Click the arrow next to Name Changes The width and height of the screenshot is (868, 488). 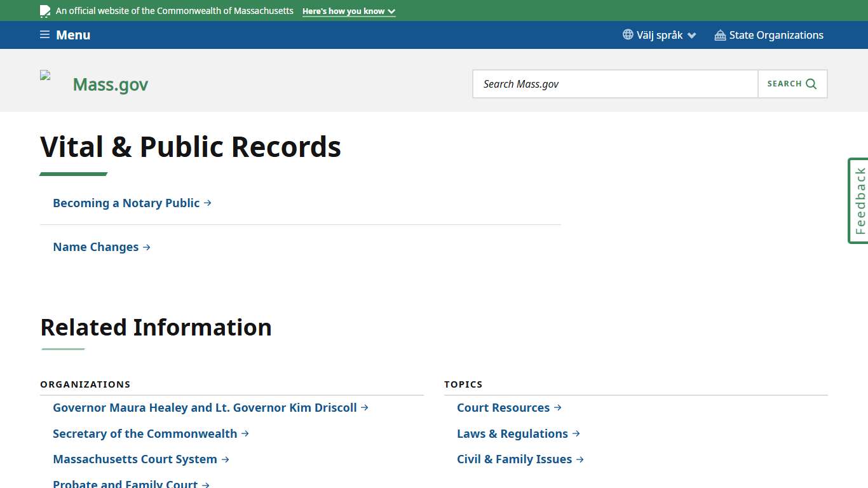click(x=147, y=247)
